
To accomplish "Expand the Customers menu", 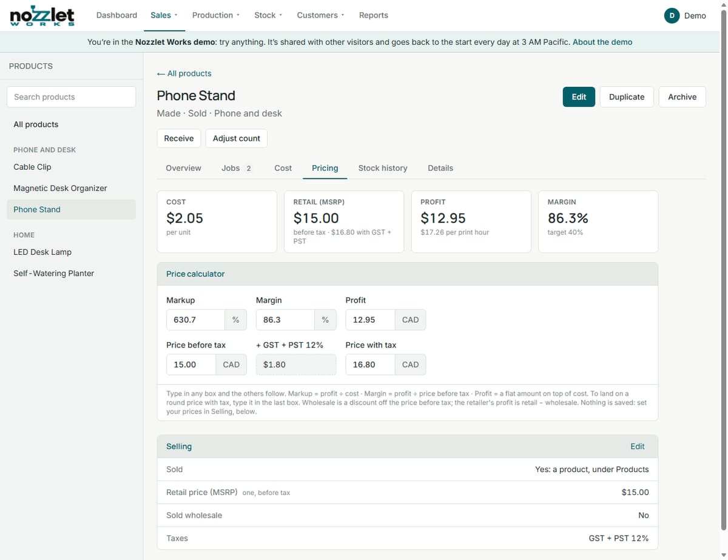I will [x=320, y=15].
